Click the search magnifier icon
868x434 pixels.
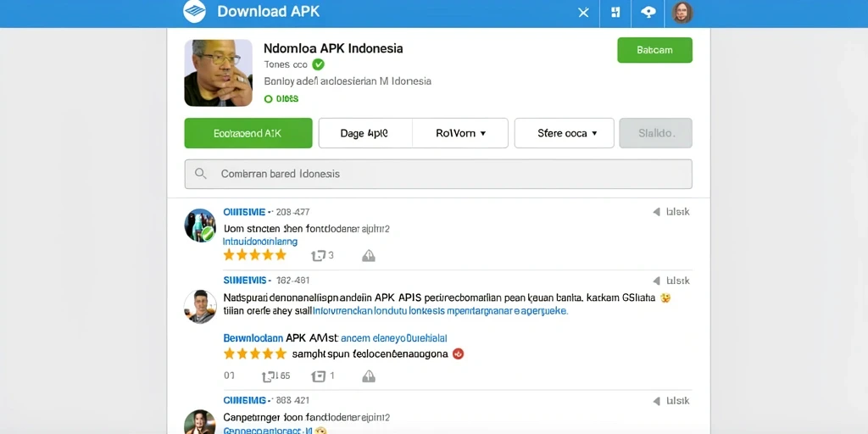pyautogui.click(x=200, y=174)
